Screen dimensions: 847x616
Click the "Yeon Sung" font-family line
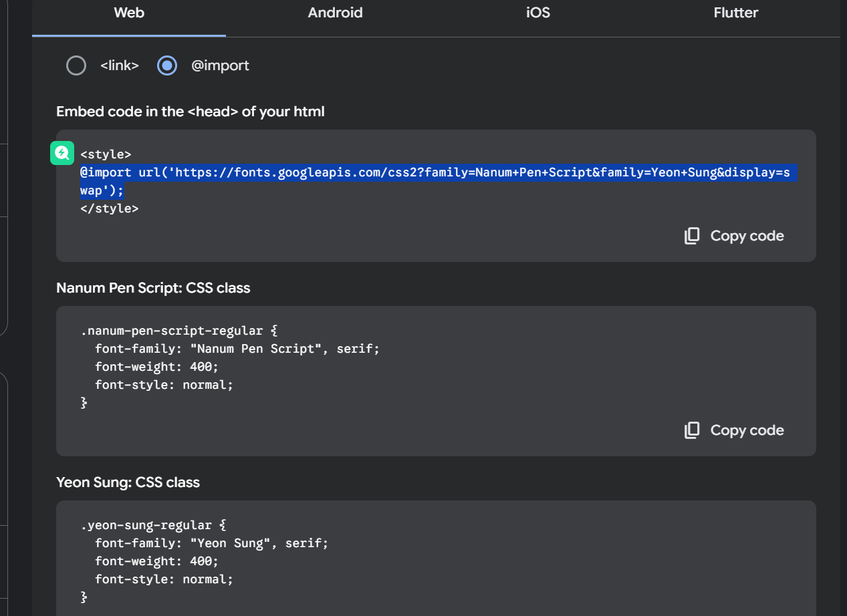point(212,543)
